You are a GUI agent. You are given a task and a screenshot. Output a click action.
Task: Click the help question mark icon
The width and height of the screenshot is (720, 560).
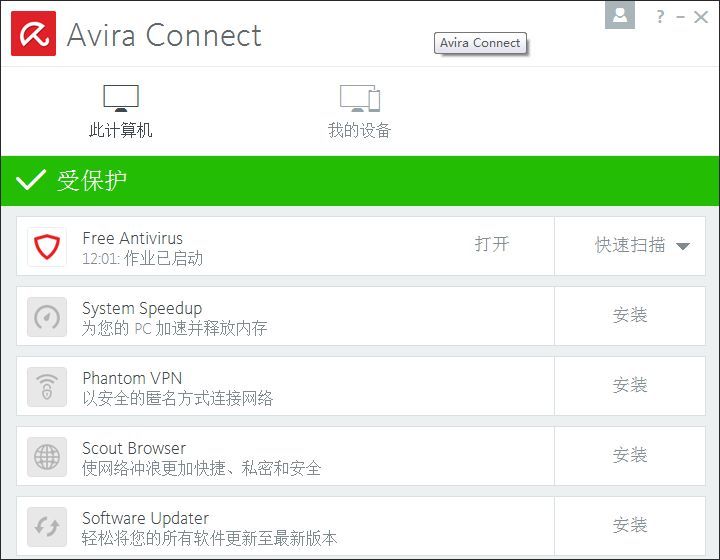click(660, 16)
